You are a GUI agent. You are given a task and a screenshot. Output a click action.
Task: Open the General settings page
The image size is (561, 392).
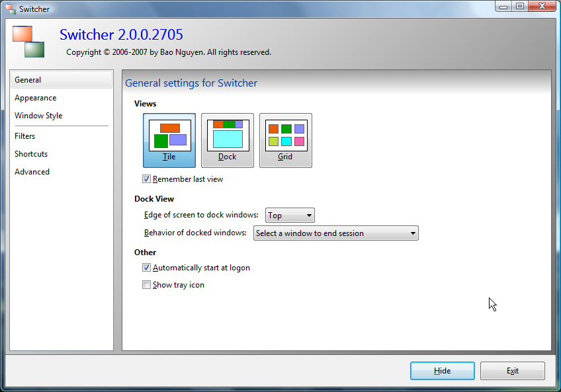click(x=62, y=80)
